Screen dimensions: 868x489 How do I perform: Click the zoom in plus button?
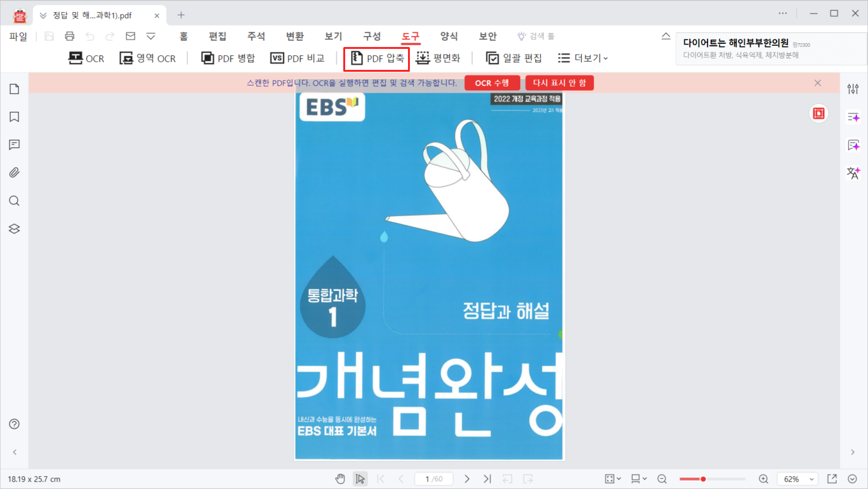[x=763, y=479]
